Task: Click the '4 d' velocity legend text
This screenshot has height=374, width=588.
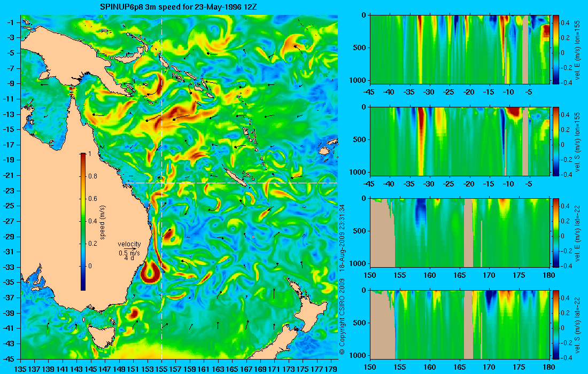Action: pos(129,258)
